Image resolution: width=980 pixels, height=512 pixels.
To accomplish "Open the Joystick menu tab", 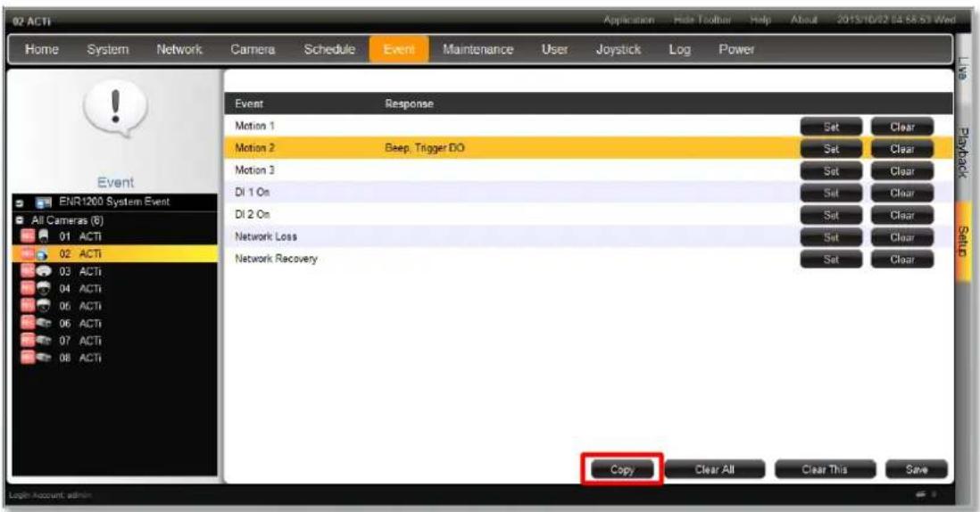I will [x=619, y=49].
